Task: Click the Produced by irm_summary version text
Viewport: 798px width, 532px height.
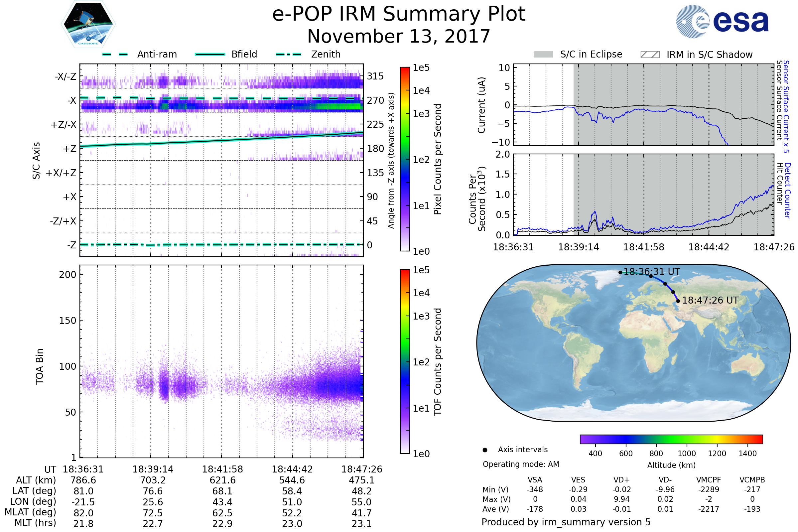Action: [566, 522]
